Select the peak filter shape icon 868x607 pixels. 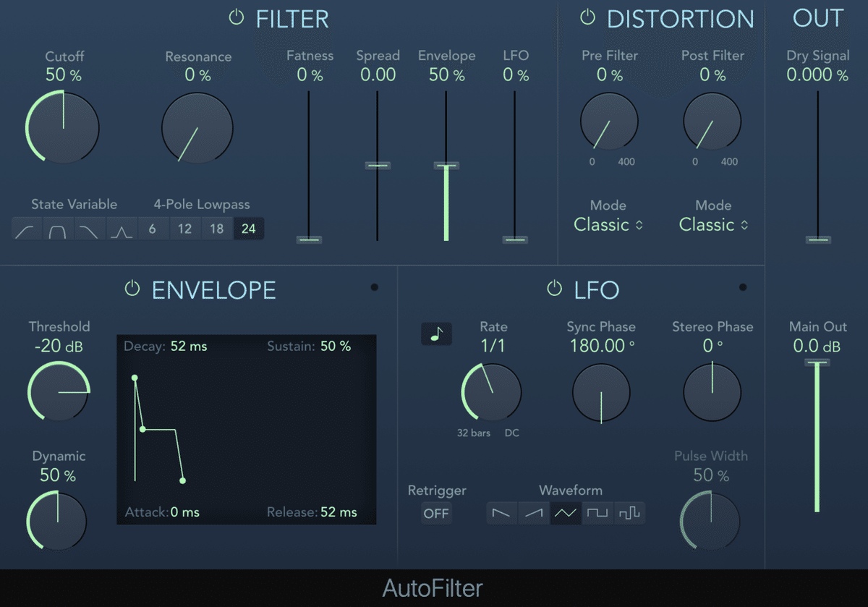(121, 229)
